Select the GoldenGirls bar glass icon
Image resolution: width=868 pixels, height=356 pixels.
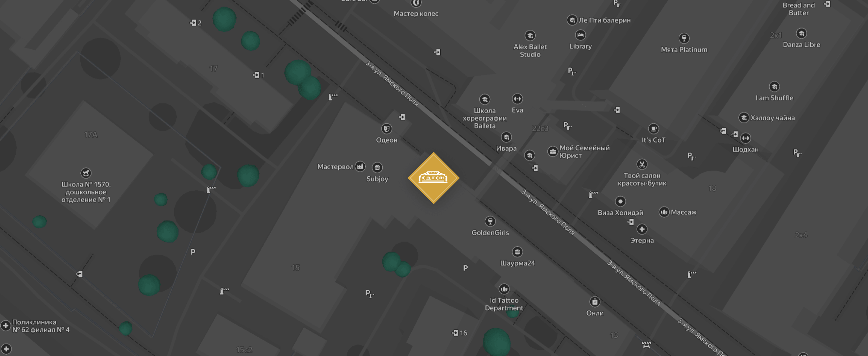point(490,222)
